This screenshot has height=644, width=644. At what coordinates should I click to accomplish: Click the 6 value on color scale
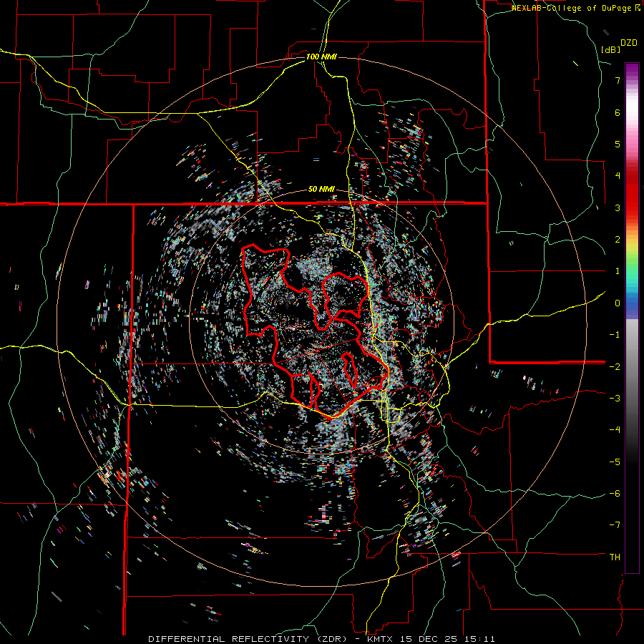(618, 112)
